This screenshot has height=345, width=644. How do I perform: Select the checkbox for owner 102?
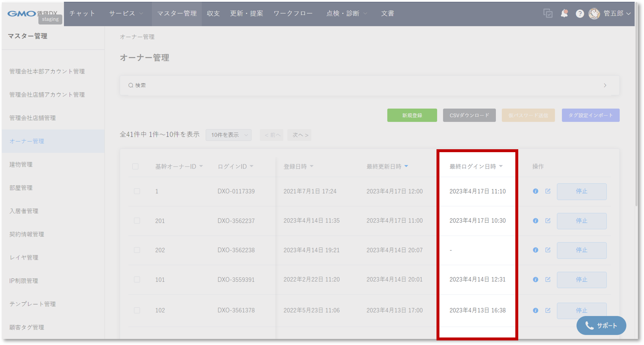(137, 310)
